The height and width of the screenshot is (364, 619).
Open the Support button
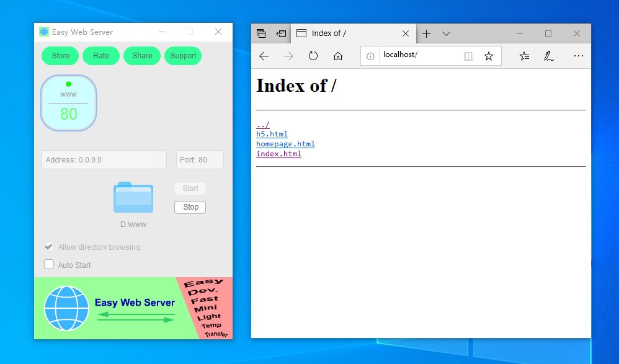pos(183,56)
